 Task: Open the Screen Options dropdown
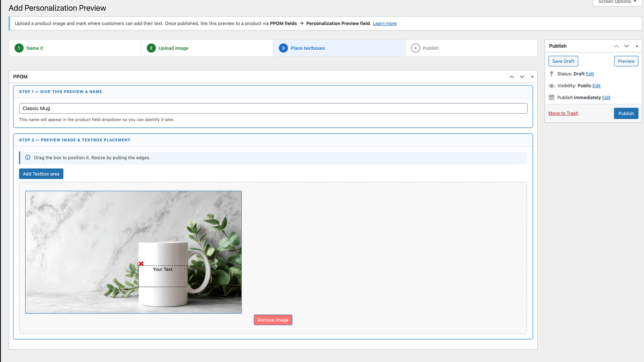click(617, 2)
